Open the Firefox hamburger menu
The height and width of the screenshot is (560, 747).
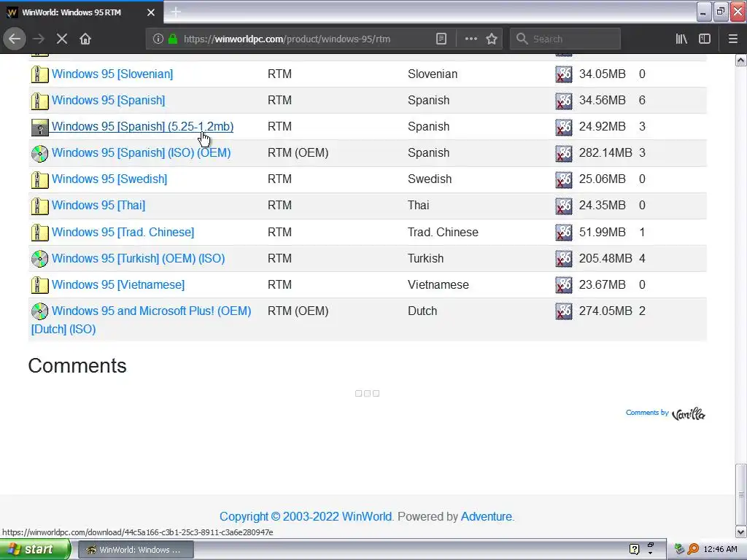[x=733, y=39]
